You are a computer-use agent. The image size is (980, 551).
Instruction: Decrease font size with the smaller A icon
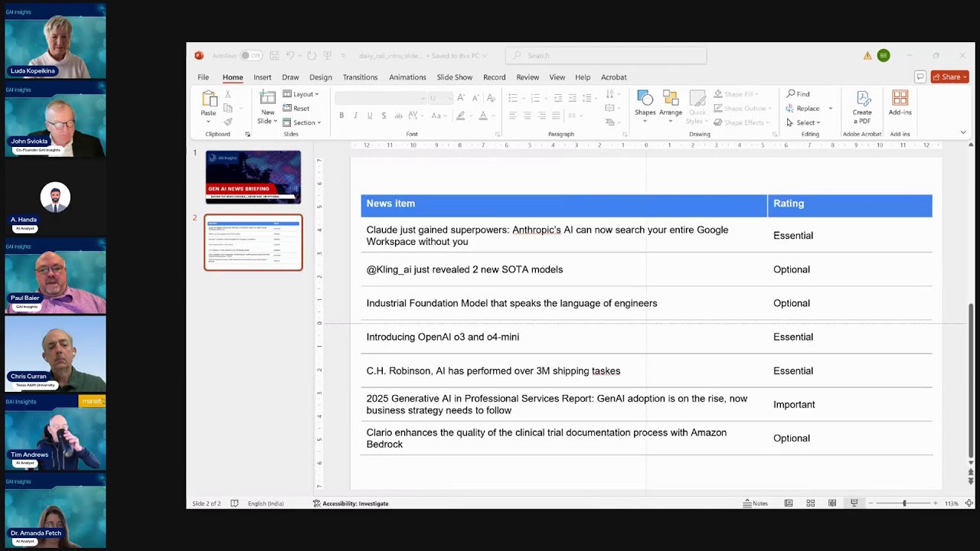point(475,98)
